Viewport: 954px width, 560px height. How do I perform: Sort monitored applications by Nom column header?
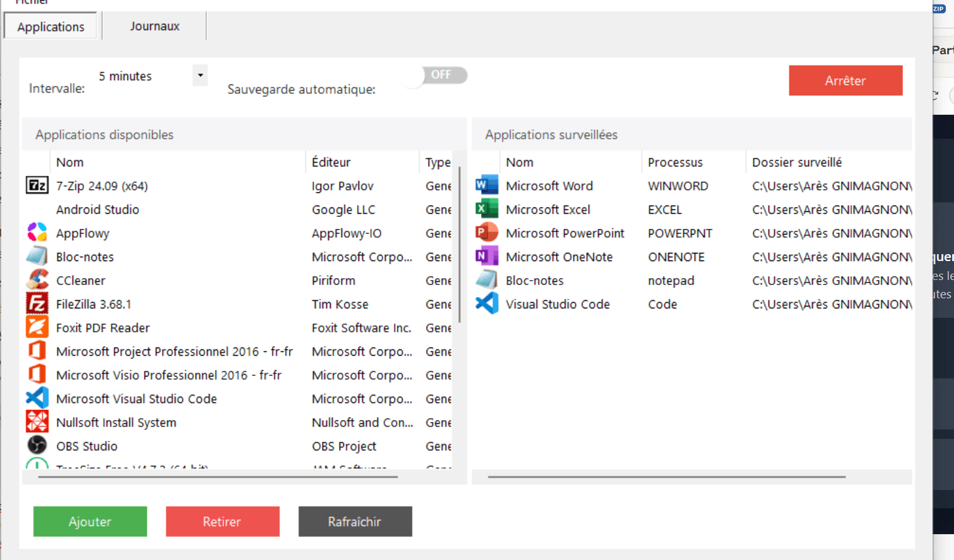pyautogui.click(x=570, y=162)
